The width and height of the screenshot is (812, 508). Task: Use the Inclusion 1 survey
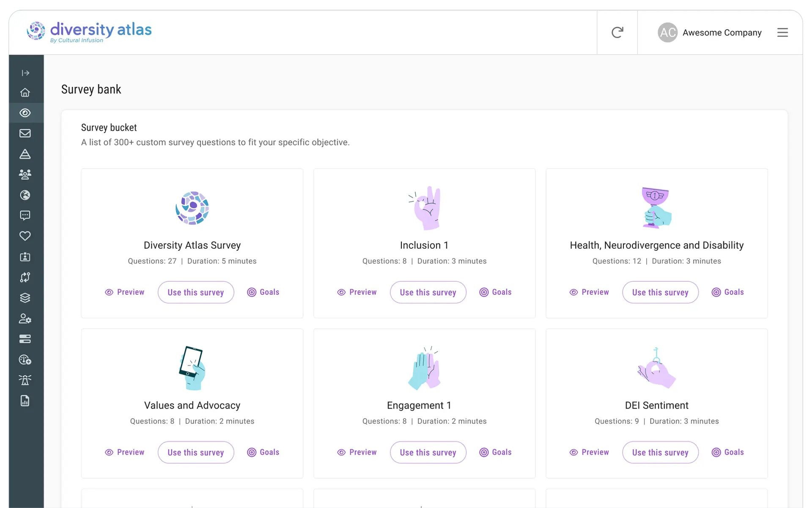point(428,292)
